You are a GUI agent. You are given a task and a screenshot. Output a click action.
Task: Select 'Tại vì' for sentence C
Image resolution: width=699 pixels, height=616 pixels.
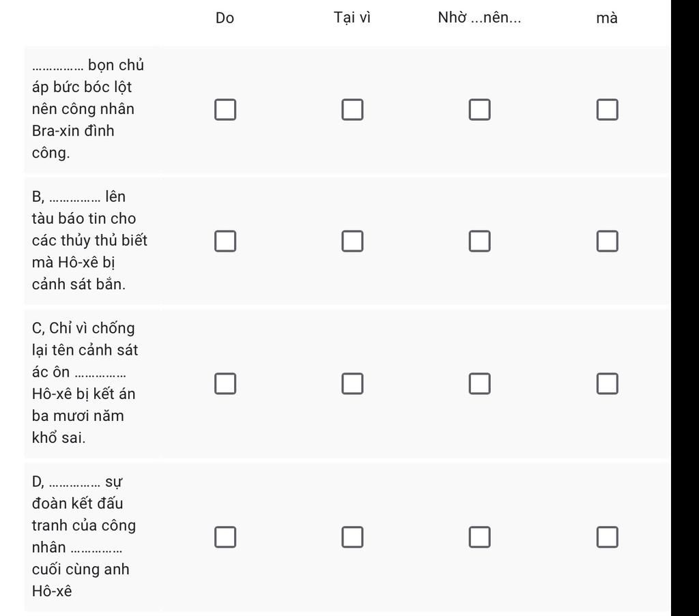point(352,383)
